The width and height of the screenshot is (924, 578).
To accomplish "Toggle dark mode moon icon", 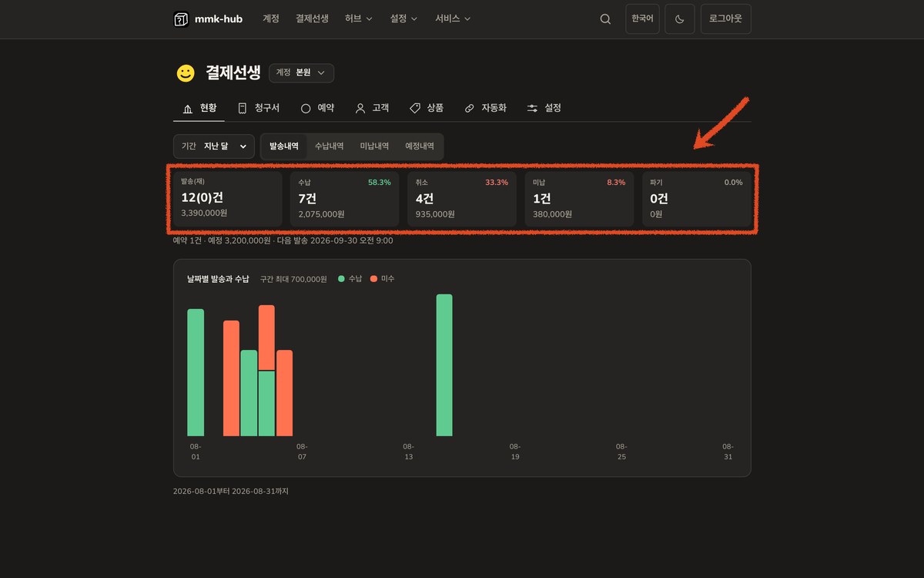I will 680,19.
